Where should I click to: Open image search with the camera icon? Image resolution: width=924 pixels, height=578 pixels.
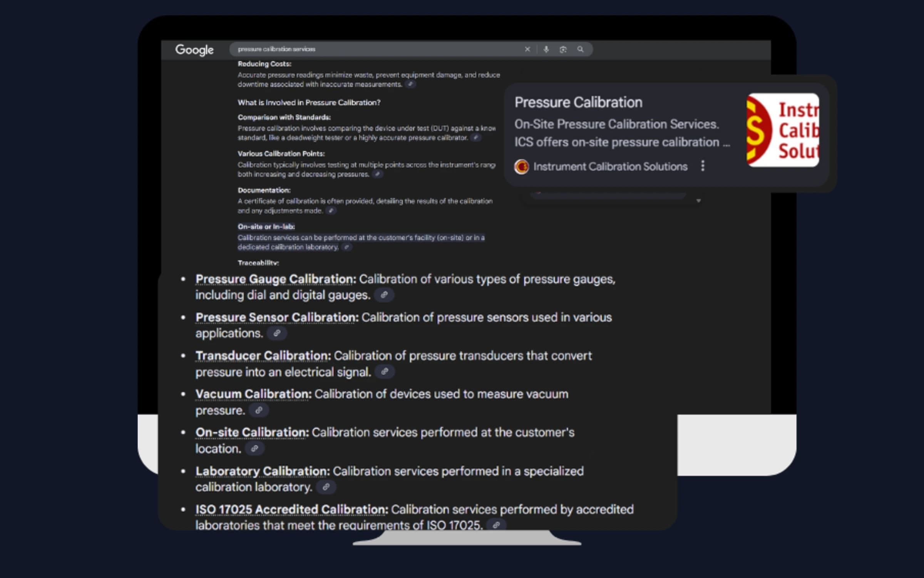pyautogui.click(x=563, y=49)
